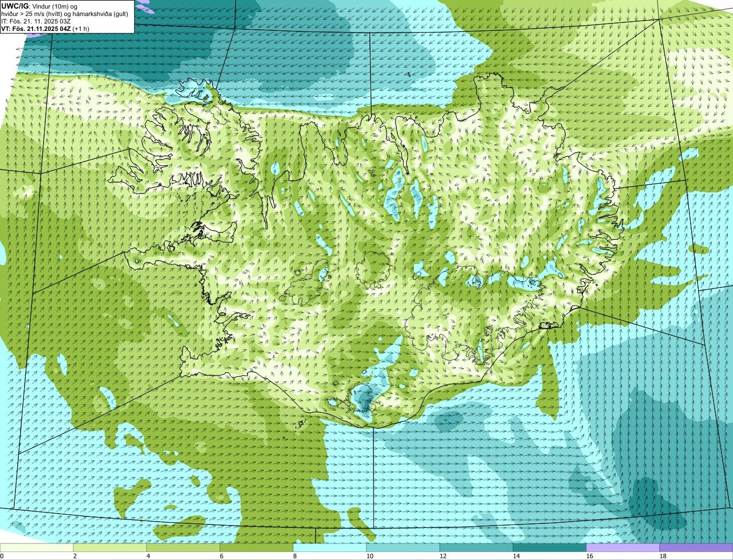
Task: Click the legend scale label "6"
Action: [x=222, y=556]
